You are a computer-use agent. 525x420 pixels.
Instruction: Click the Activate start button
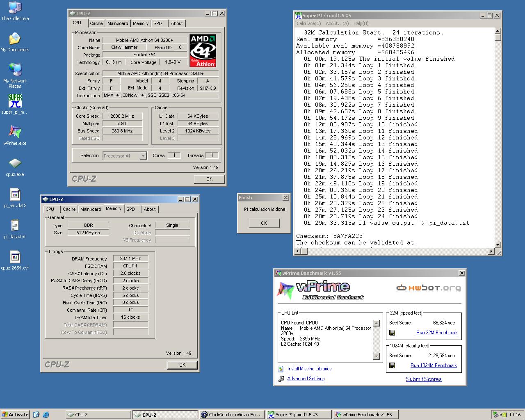point(15,415)
